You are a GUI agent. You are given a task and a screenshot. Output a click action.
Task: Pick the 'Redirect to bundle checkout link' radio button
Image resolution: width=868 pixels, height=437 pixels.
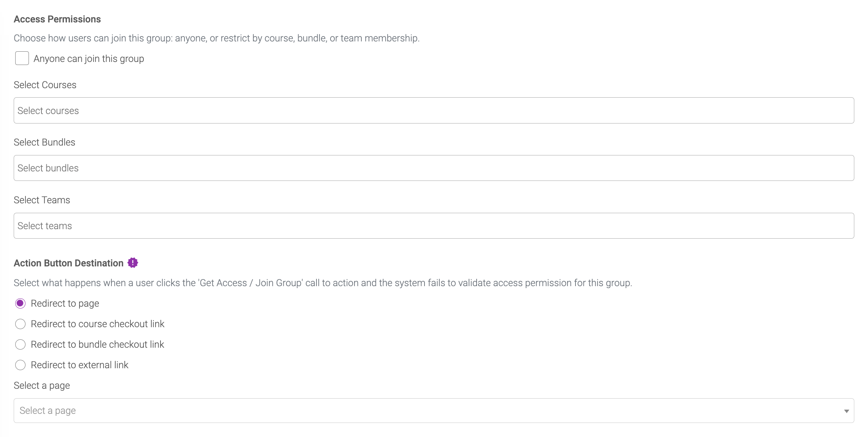20,344
